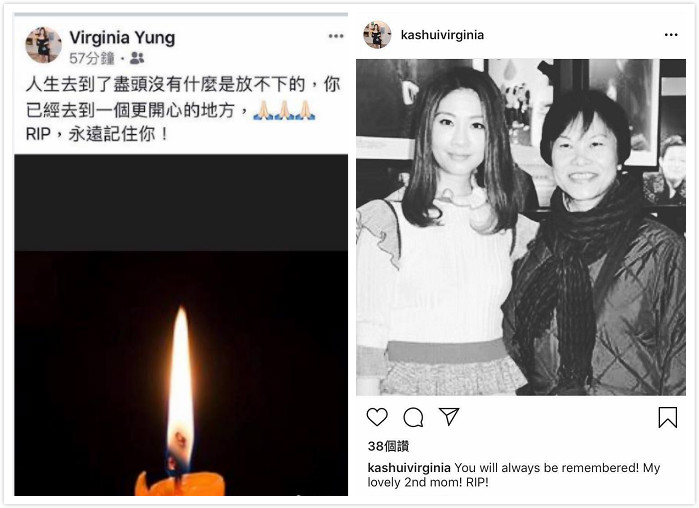The height and width of the screenshot is (508, 699).
Task: Open the black-and-white photo of two women
Action: (x=521, y=227)
